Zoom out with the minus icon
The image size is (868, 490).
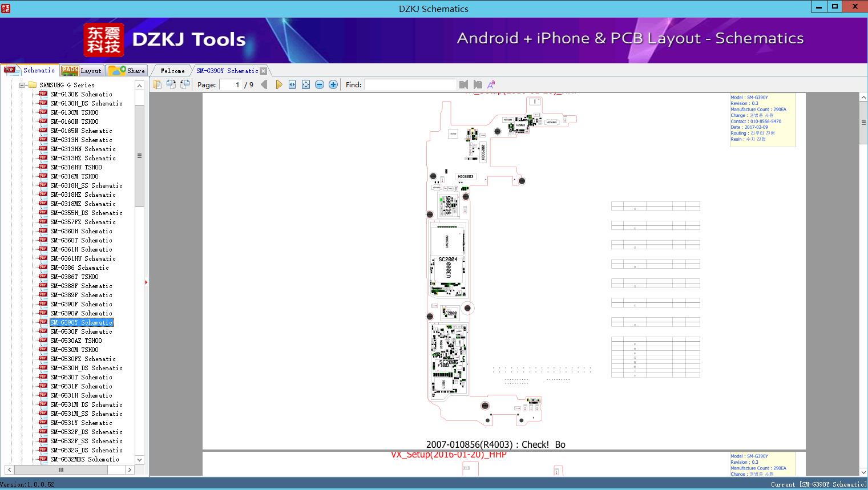tap(320, 84)
